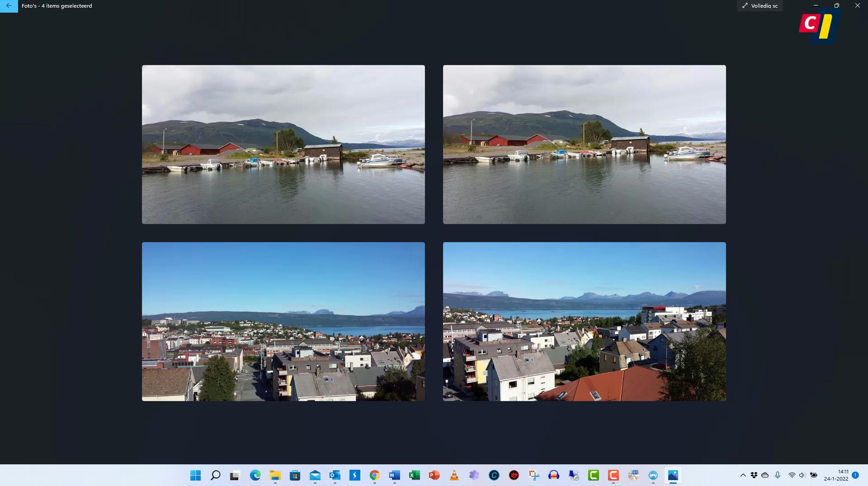868x486 pixels.
Task: Open Outlook from the taskbar
Action: coord(335,475)
